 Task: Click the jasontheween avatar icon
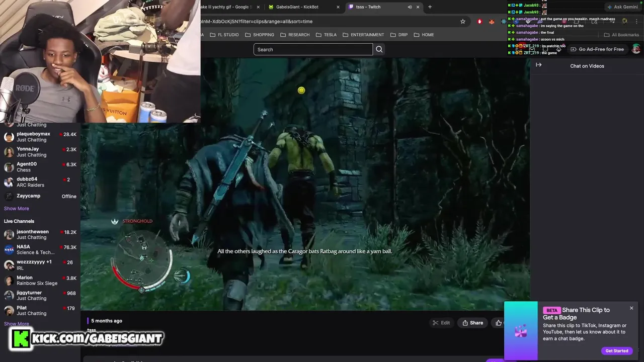click(9, 235)
